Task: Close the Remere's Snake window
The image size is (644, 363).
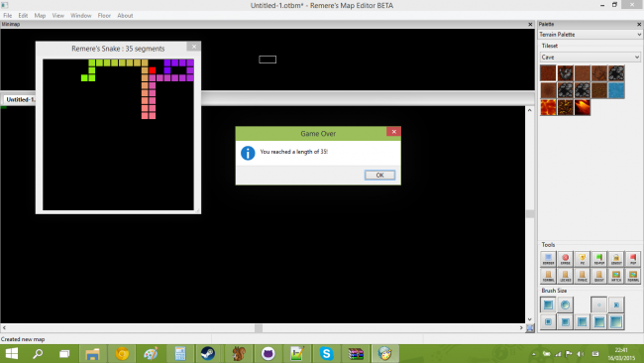Action: click(194, 47)
